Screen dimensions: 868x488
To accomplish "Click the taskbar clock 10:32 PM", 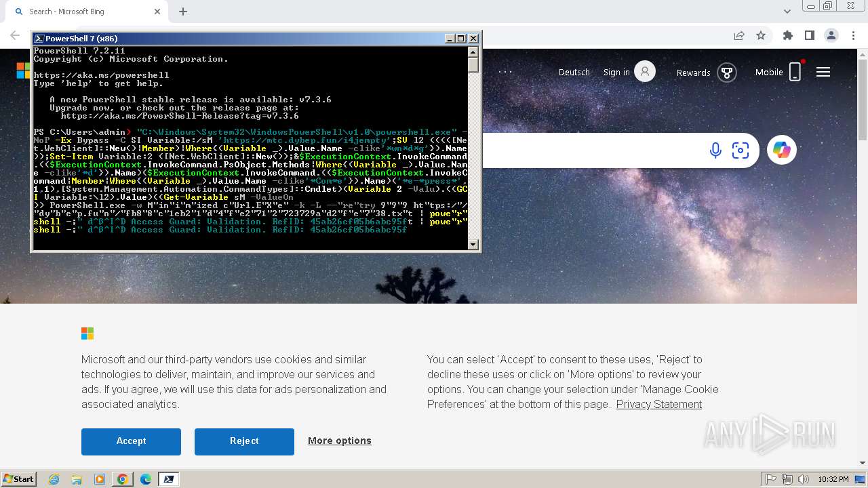I will (833, 479).
